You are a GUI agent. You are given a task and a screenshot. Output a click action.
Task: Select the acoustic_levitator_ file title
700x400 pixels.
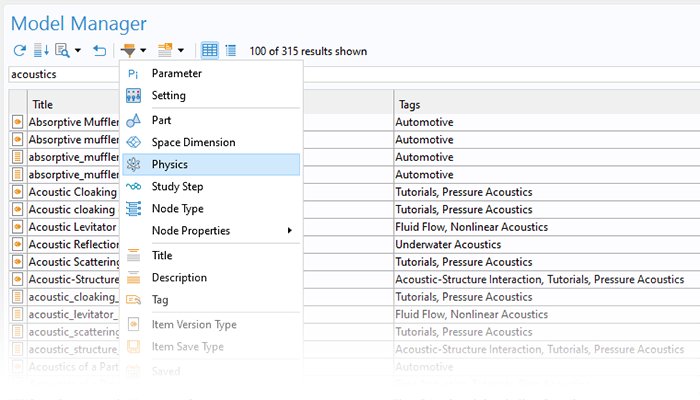point(74,314)
